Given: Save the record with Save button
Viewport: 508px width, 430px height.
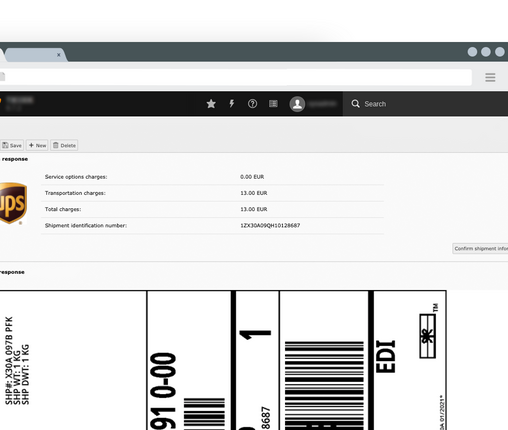Looking at the screenshot, I should [12, 145].
